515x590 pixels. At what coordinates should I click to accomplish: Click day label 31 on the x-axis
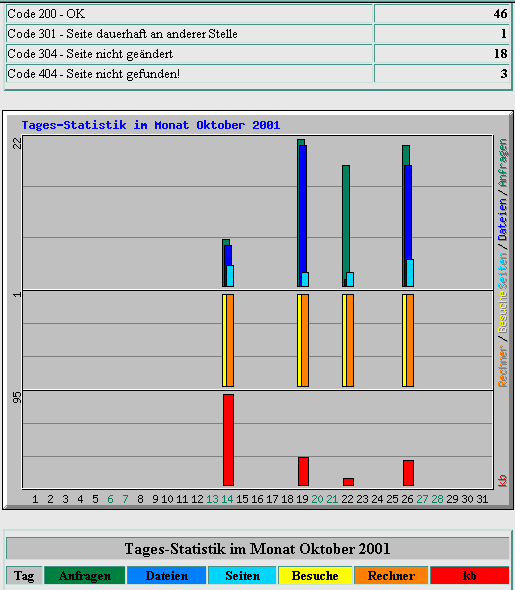(x=482, y=499)
